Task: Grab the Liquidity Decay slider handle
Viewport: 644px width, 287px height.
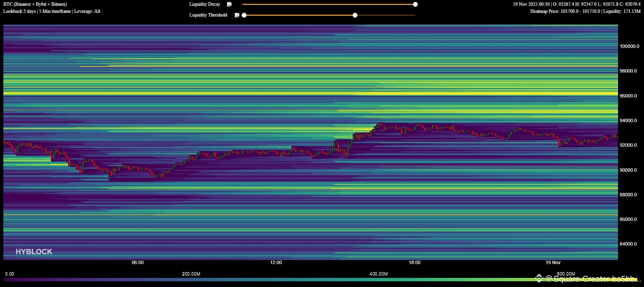Action: tap(415, 4)
